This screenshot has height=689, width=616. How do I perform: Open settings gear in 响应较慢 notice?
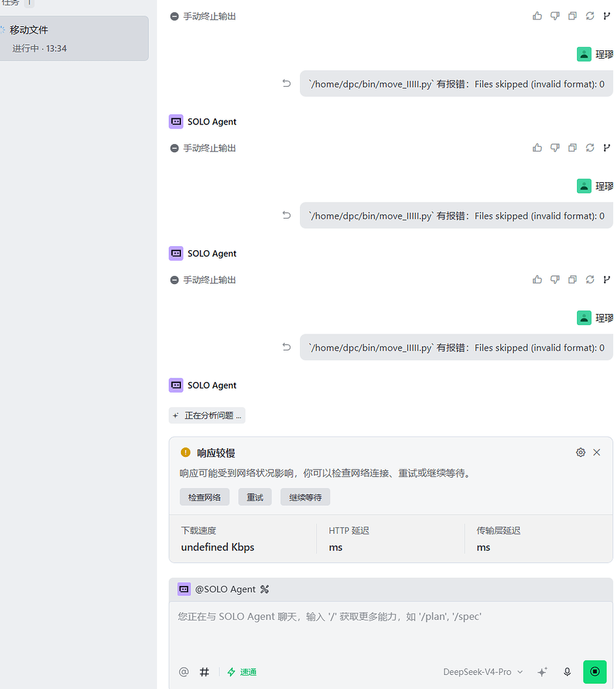coord(580,453)
